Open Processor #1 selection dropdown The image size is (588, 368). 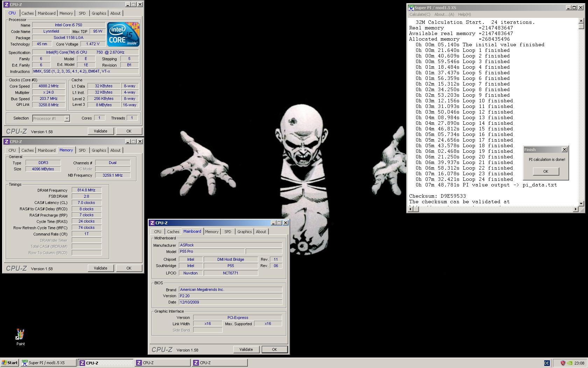[67, 118]
